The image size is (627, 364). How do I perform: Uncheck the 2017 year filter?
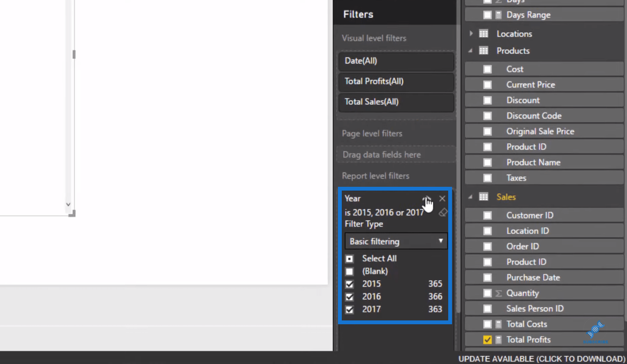349,309
